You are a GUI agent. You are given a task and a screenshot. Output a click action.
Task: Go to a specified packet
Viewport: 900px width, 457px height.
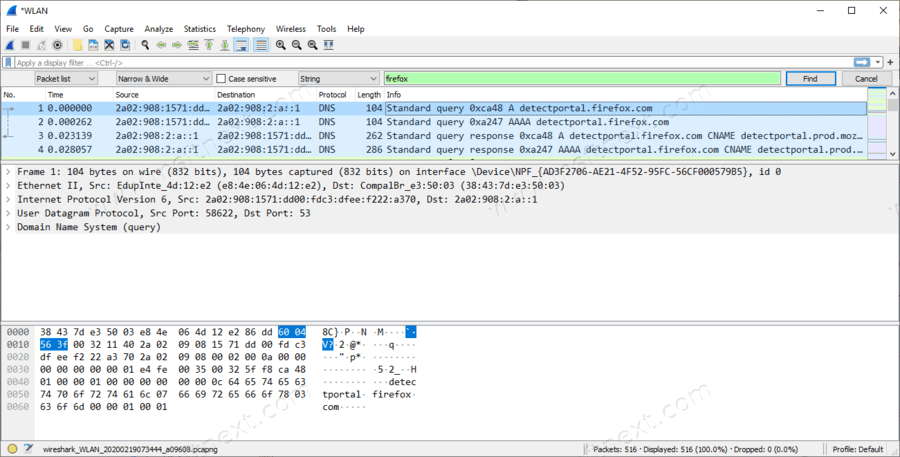click(193, 45)
